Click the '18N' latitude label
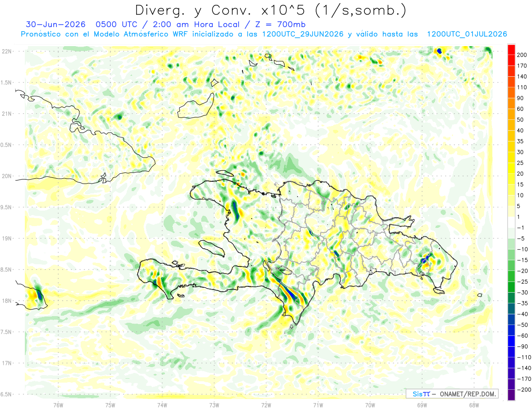Screen dimensions: 532x411 coord(6,301)
